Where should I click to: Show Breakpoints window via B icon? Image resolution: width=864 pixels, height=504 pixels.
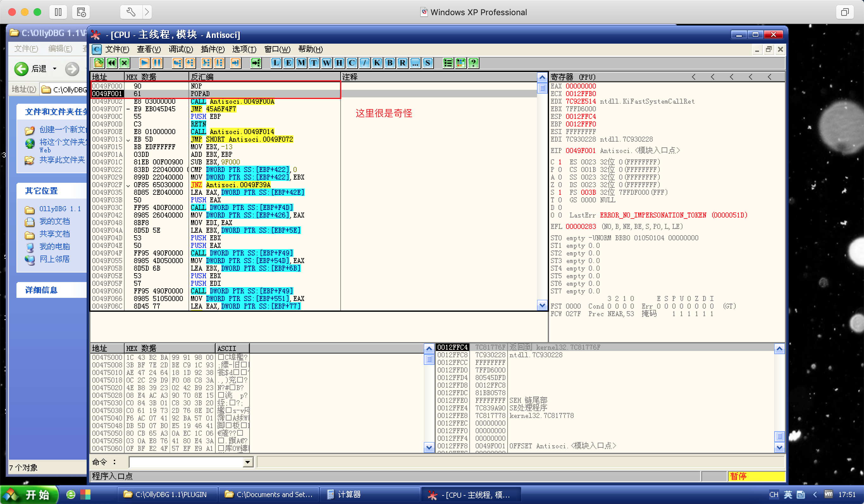click(390, 63)
